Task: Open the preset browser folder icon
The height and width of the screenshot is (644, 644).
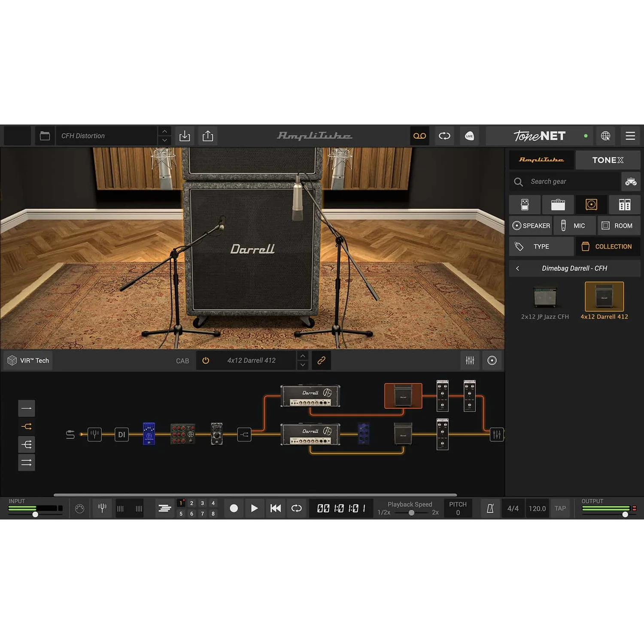Action: click(x=45, y=136)
